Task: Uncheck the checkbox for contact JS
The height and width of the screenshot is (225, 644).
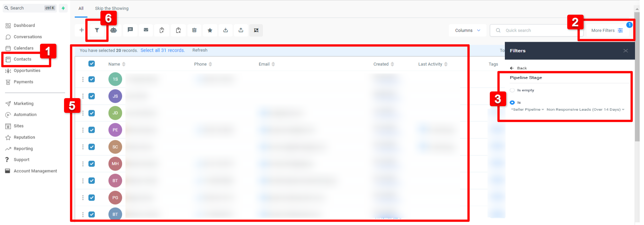Action: tap(91, 96)
